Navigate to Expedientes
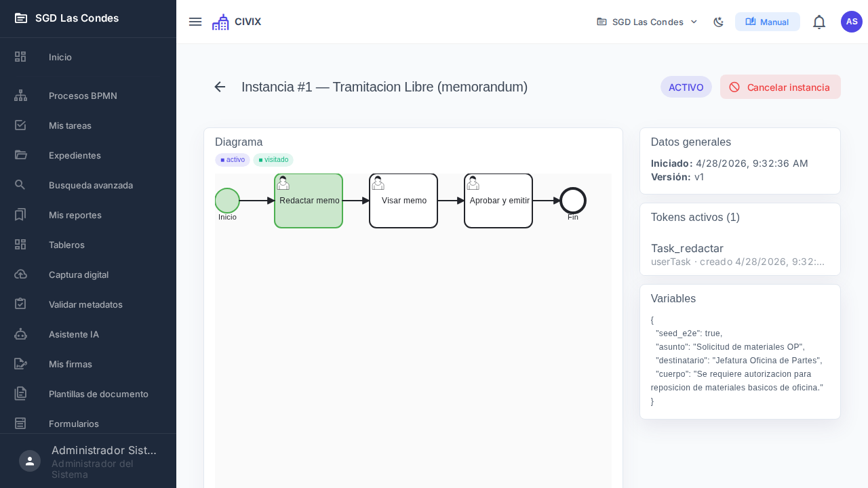The image size is (868, 488). [x=88, y=155]
